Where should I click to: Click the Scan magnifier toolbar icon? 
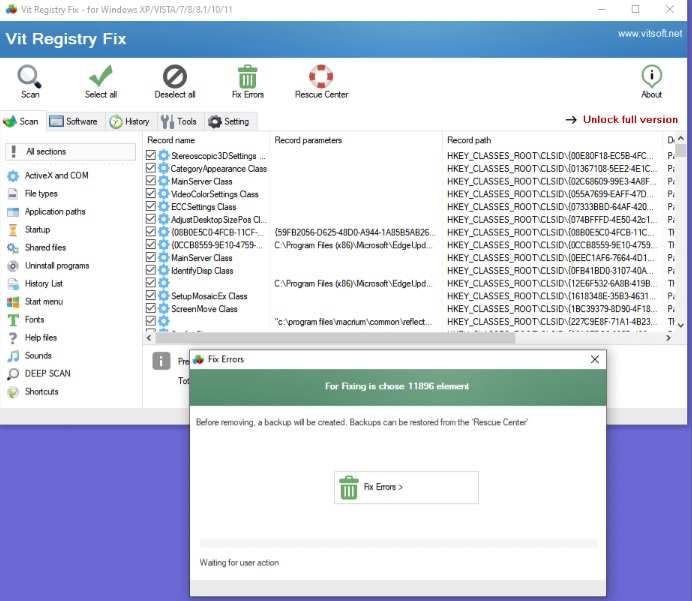pos(30,79)
